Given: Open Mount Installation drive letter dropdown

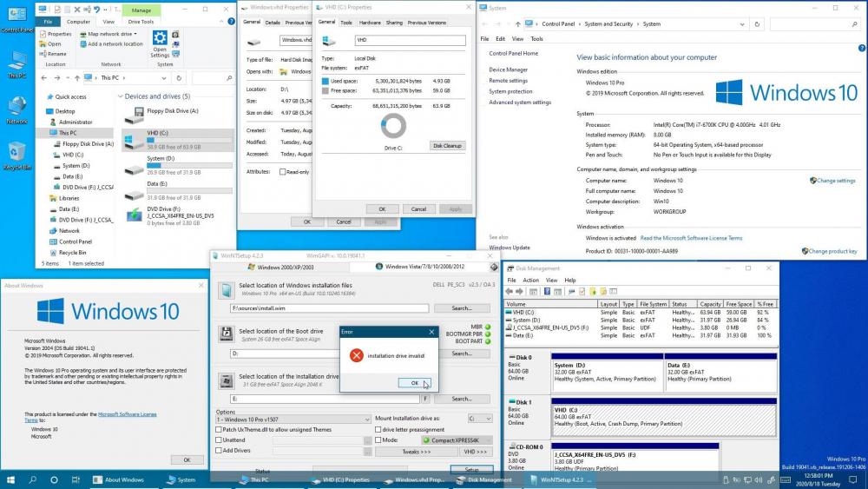Looking at the screenshot, I should (481, 419).
